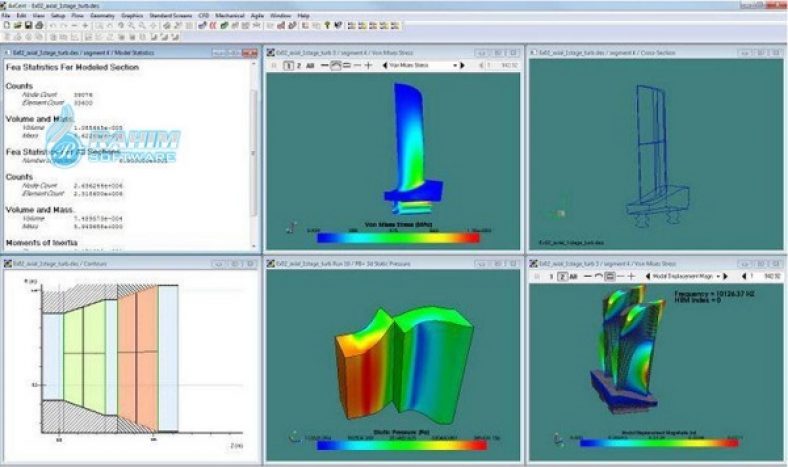
Task: Click previous arrow left of Modal Displacement dropdown
Action: [647, 276]
